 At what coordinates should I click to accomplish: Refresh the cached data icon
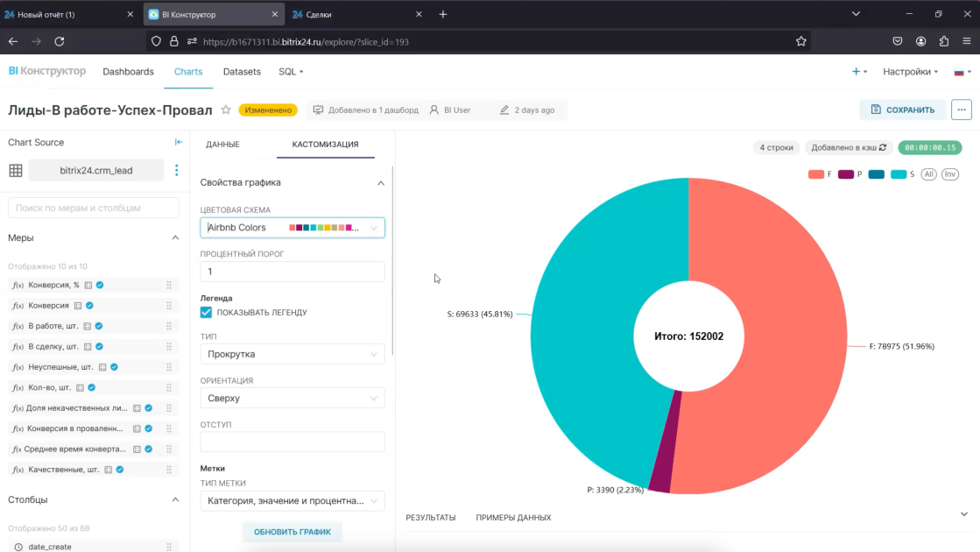point(883,147)
